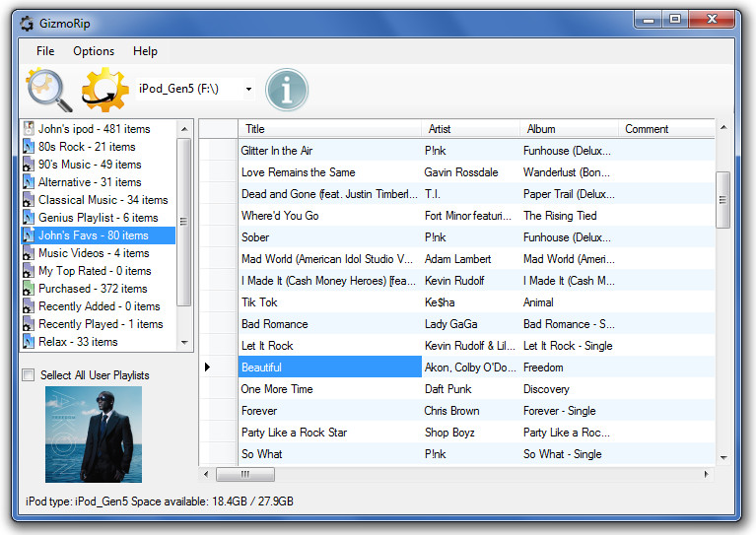This screenshot has width=756, height=535.
Task: Click the John's Favs playlist icon
Action: click(x=29, y=235)
